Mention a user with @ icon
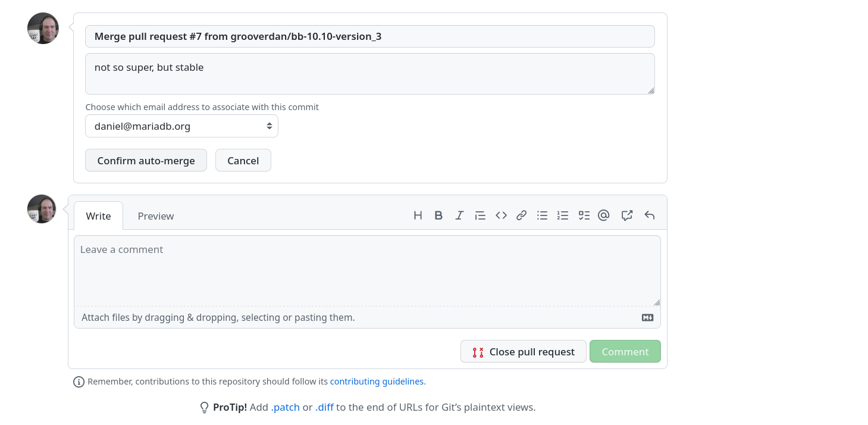Viewport: 868px width, 425px height. point(604,215)
